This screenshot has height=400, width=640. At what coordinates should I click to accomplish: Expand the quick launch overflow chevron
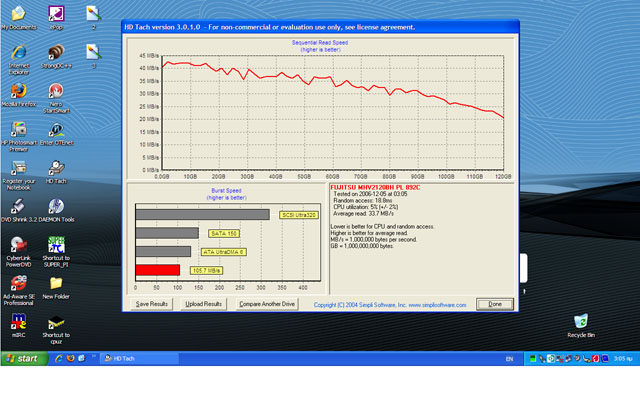(93, 356)
